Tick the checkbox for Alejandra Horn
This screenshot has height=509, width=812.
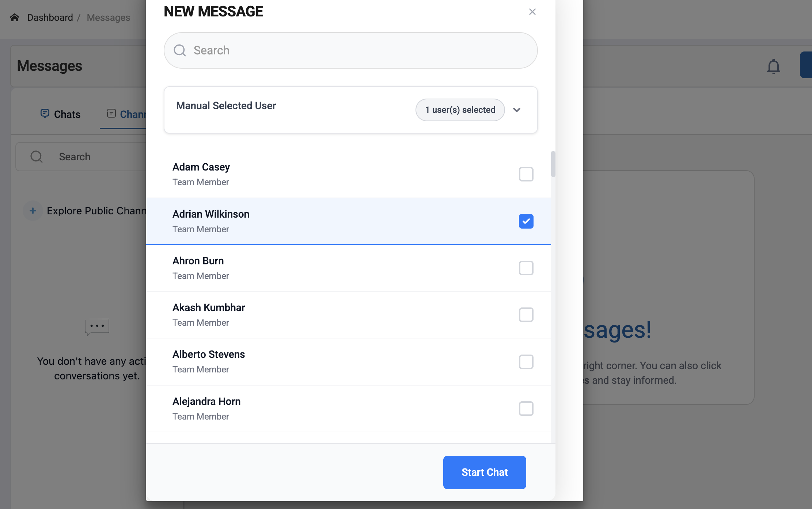point(526,409)
